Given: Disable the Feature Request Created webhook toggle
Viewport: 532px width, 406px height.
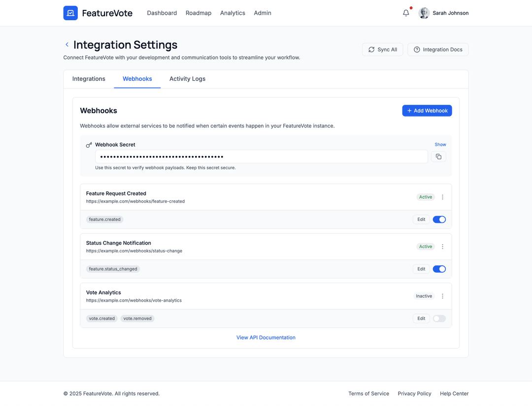Looking at the screenshot, I should [x=439, y=219].
